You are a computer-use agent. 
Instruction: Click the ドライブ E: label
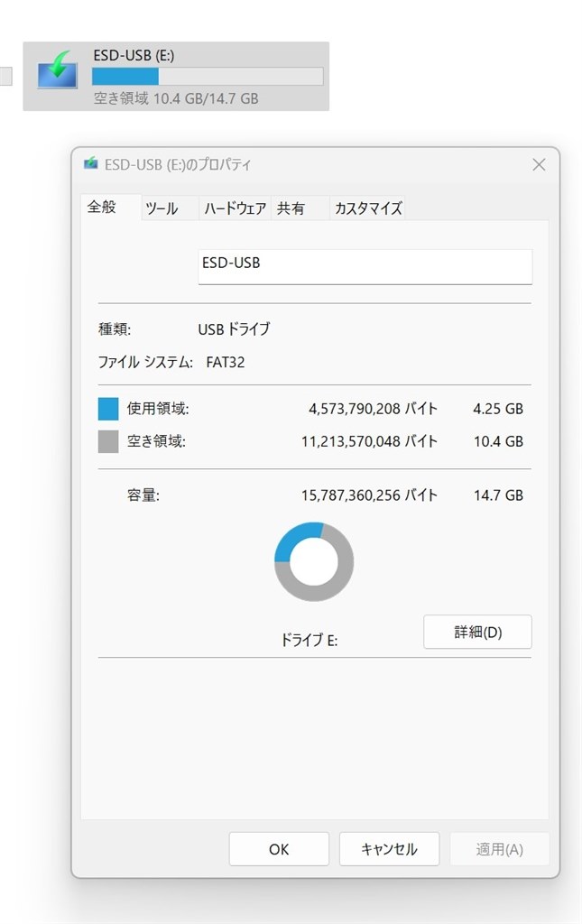(309, 640)
